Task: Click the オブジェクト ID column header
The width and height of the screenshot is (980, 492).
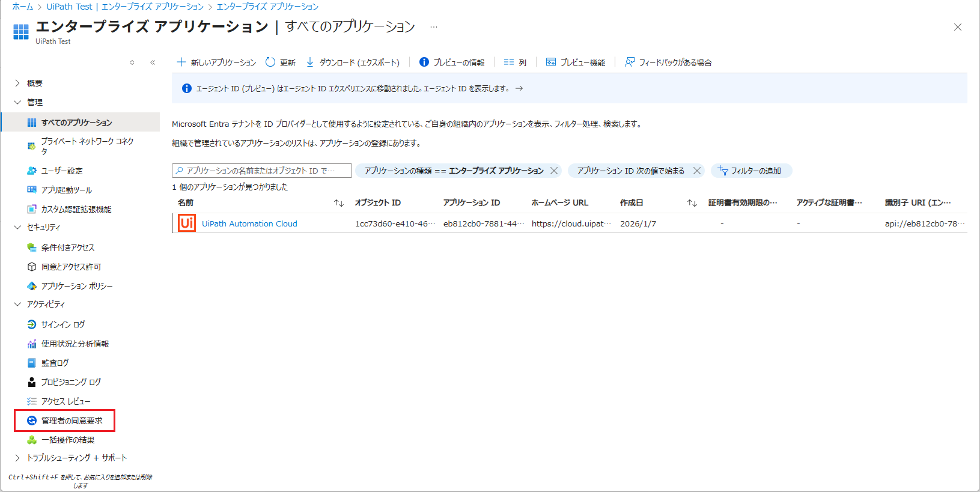Action: pos(378,202)
